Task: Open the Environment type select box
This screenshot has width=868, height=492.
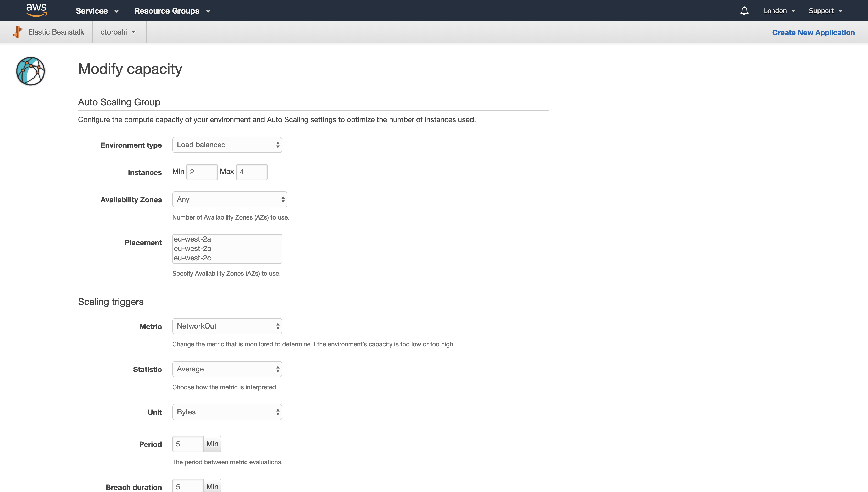Action: pyautogui.click(x=227, y=145)
